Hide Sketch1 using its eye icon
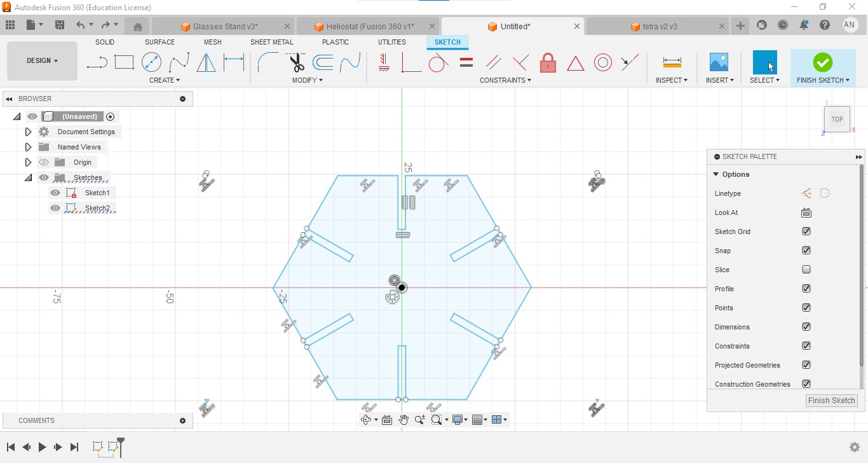This screenshot has height=463, width=868. (x=55, y=193)
